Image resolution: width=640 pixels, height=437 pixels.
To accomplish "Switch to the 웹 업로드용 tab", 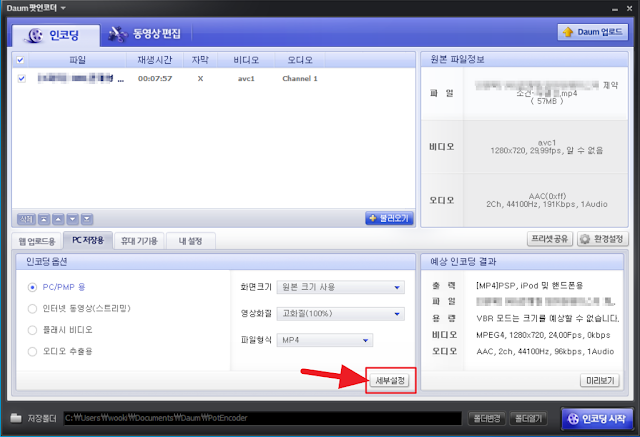I will click(37, 241).
